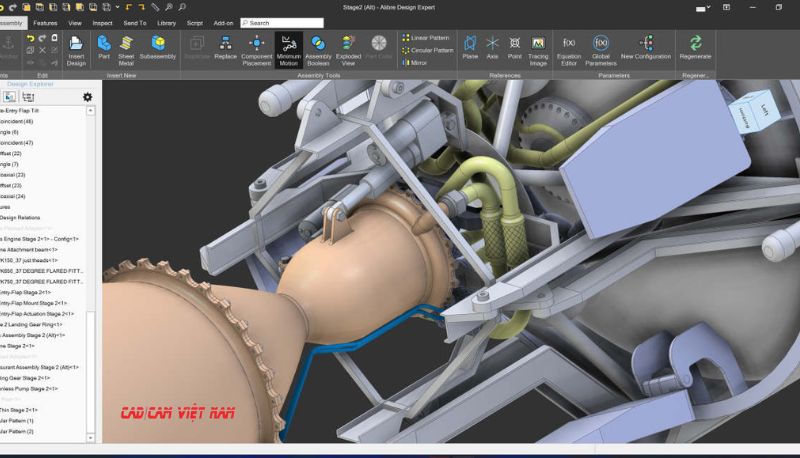The width and height of the screenshot is (800, 458).
Task: Open Design Explorer settings gear menu
Action: (x=87, y=97)
